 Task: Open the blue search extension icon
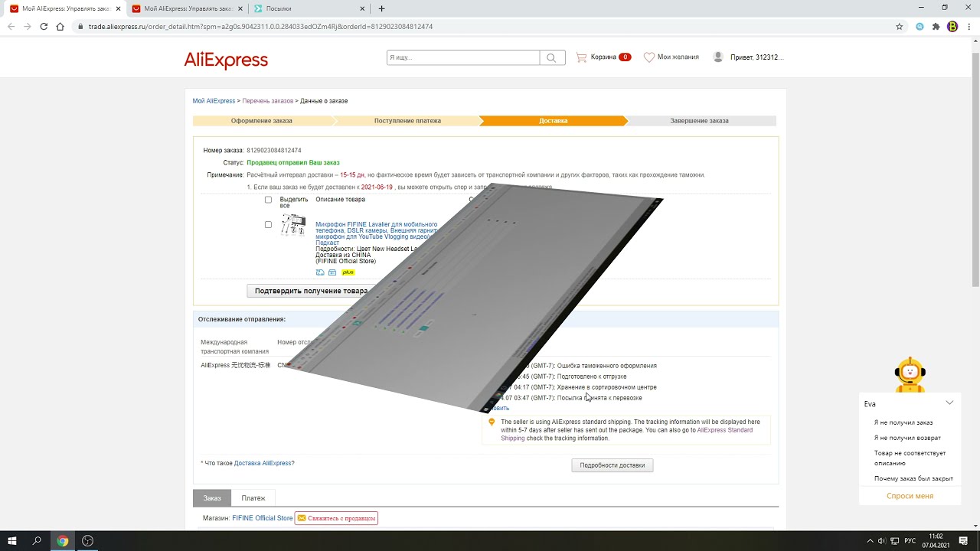(x=920, y=27)
